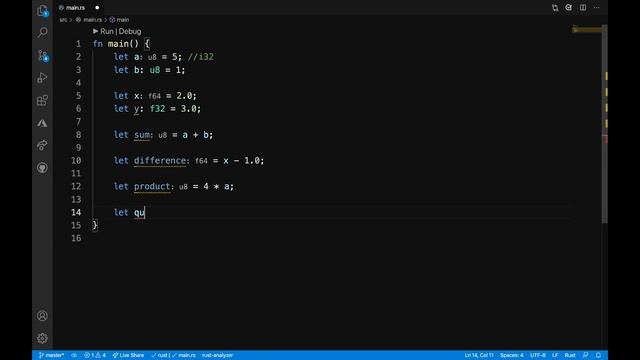This screenshot has height=360, width=640.
Task: Split the editor to the right
Action: pos(583,8)
